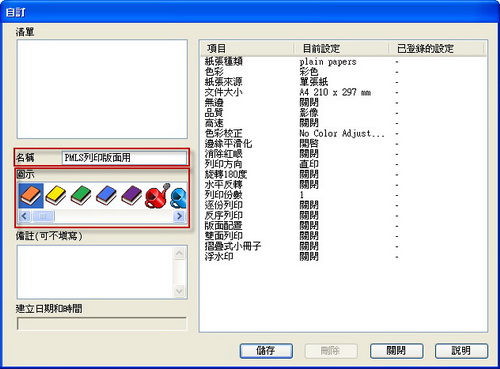
Task: Click the 已登錄的設定 column header
Action: (436, 49)
